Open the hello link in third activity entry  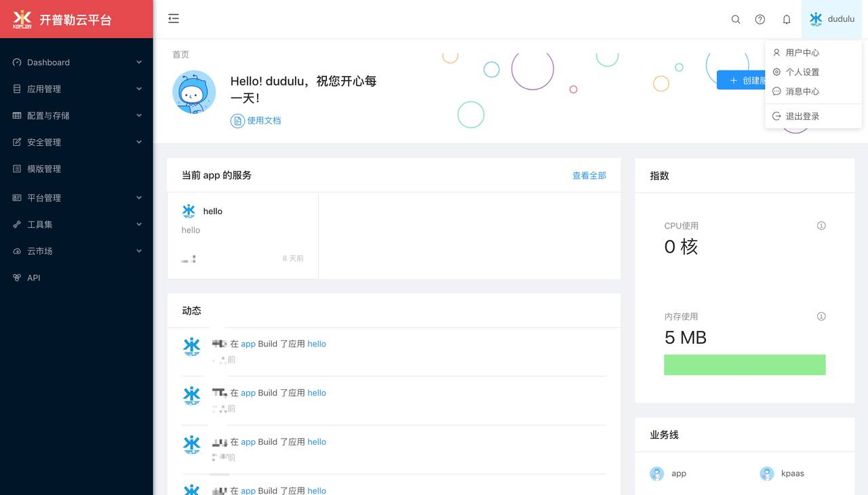(x=317, y=441)
